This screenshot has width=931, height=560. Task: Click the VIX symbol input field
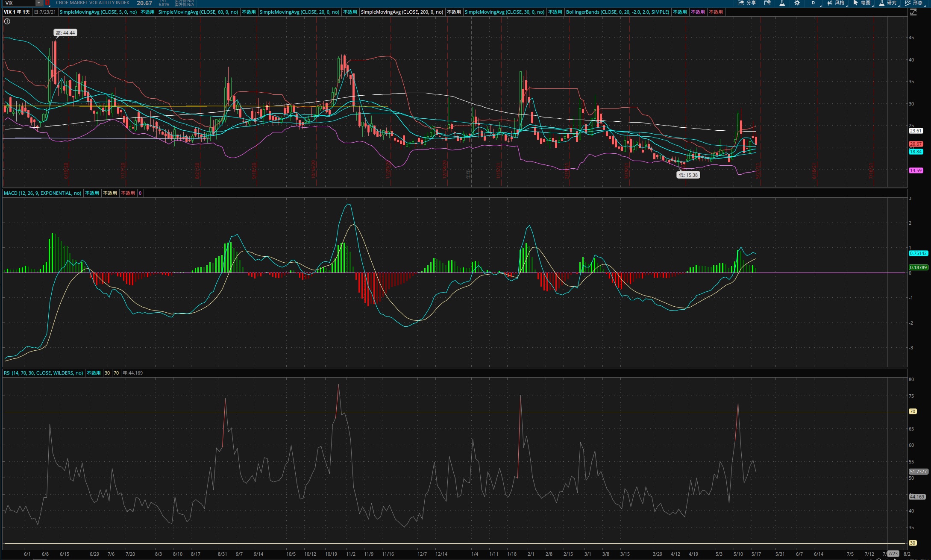click(19, 3)
